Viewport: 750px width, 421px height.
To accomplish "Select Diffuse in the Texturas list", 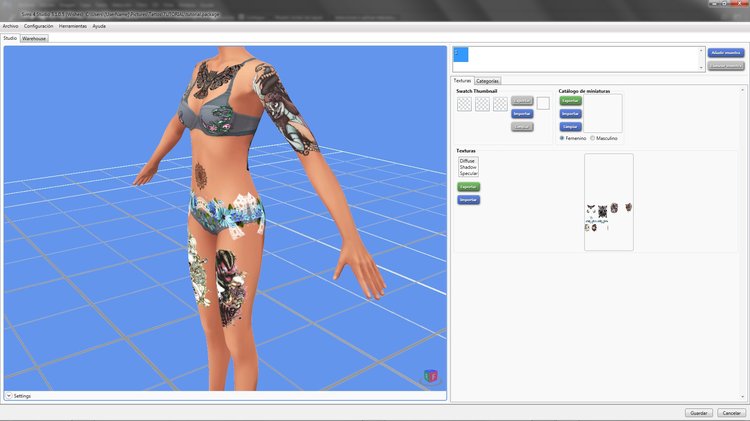I will pos(467,161).
